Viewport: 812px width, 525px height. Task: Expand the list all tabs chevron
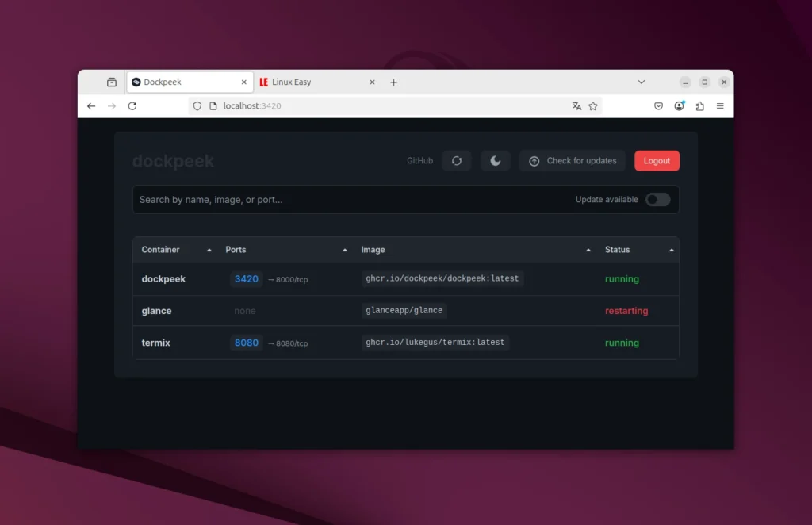(642, 82)
